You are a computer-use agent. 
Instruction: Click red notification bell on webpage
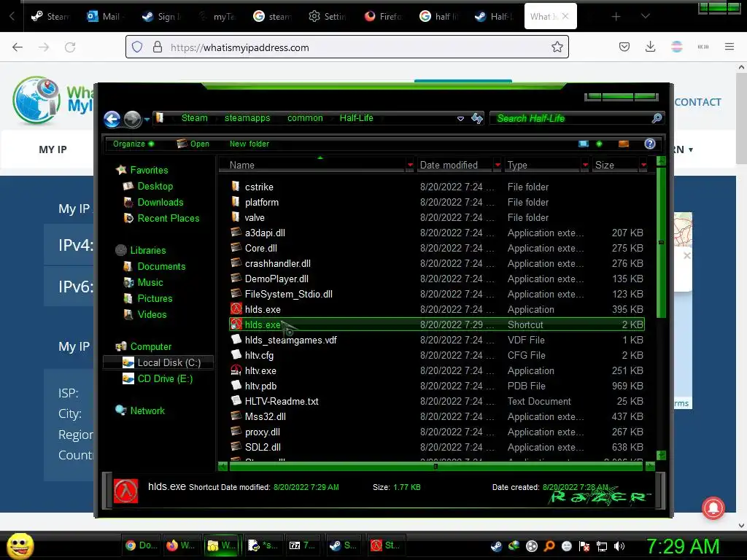click(713, 508)
